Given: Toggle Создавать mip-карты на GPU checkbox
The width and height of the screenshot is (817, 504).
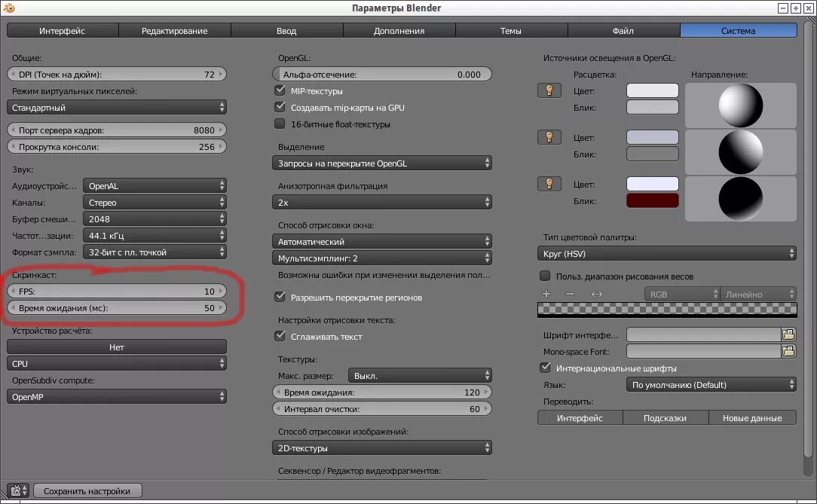Looking at the screenshot, I should tap(280, 107).
